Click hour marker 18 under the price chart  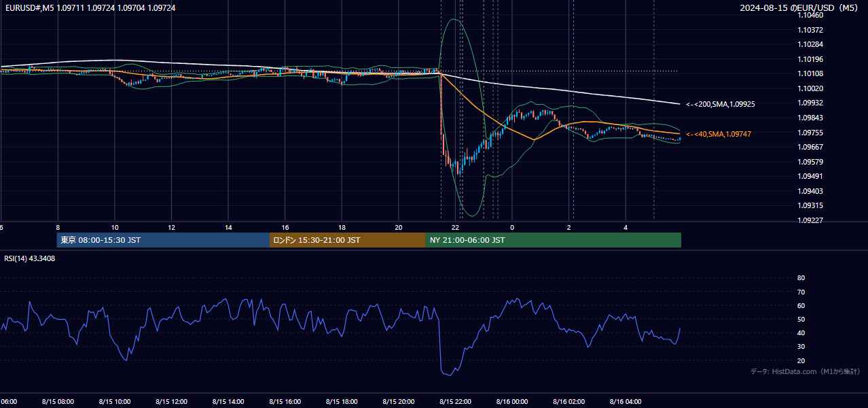[342, 227]
